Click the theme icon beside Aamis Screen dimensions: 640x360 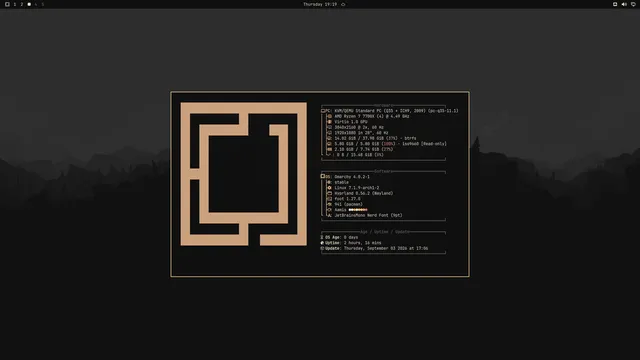click(x=330, y=210)
